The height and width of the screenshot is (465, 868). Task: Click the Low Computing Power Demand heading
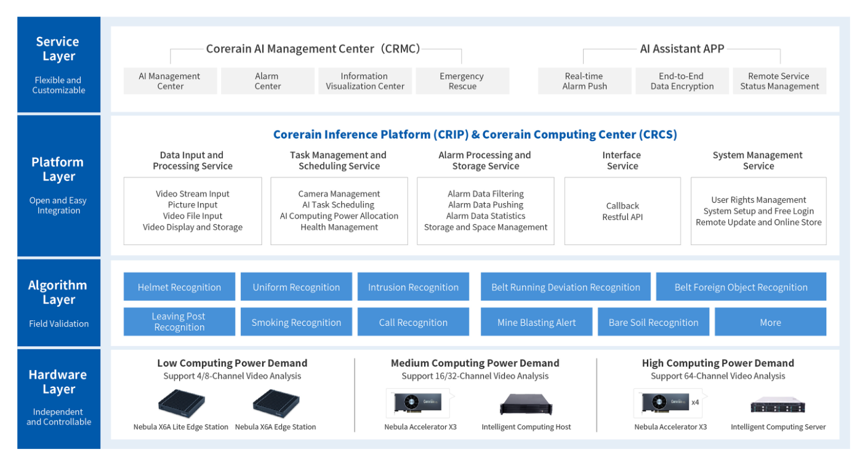pos(232,363)
